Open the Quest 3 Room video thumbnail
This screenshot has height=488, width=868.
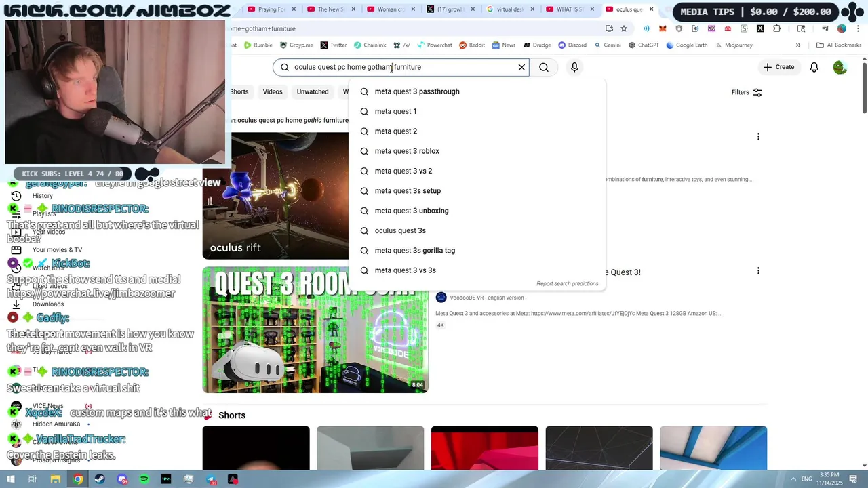[x=315, y=330]
